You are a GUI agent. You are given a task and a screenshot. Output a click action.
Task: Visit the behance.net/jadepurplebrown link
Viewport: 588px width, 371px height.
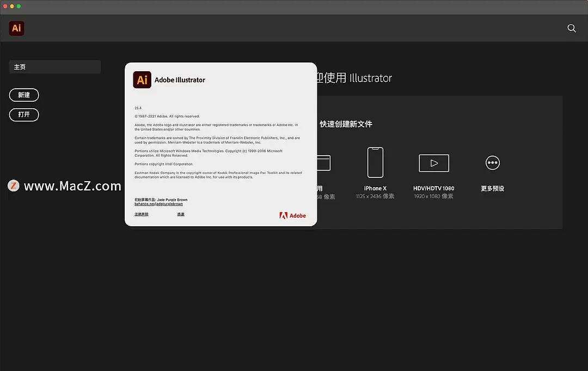158,203
